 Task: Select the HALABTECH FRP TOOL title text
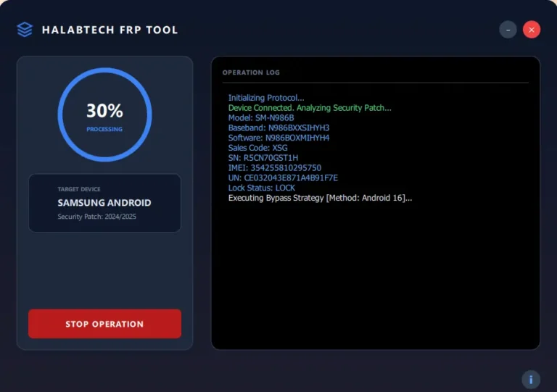110,30
